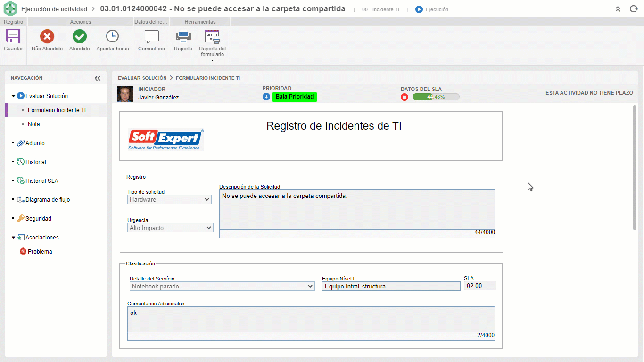Collapse the Navegación sidebar panel
The image size is (644, 362).
98,78
